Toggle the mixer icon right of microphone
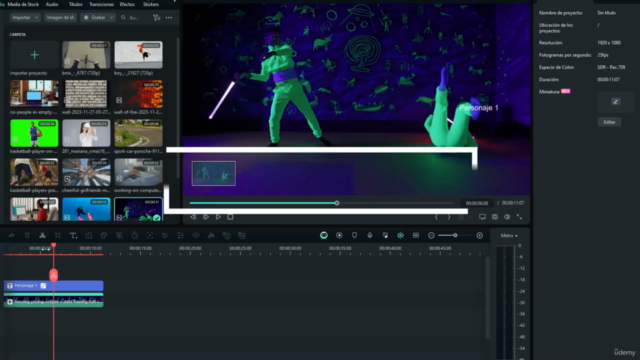This screenshot has height=360, width=640. click(x=385, y=235)
